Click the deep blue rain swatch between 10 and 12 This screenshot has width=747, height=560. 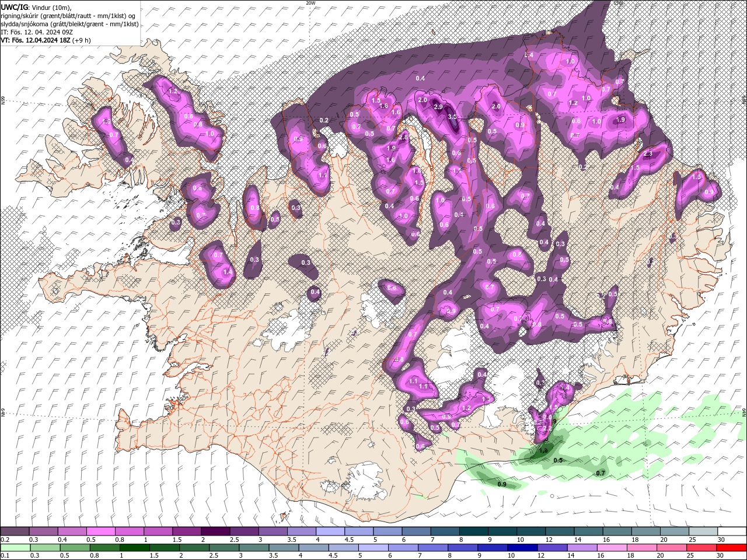point(523,548)
